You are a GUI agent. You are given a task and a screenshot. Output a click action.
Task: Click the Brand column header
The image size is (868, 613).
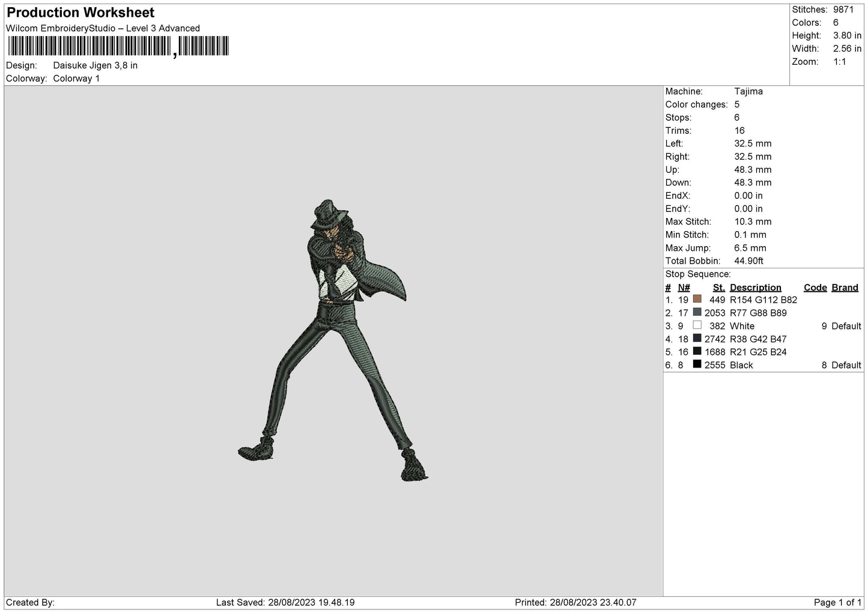pyautogui.click(x=845, y=288)
